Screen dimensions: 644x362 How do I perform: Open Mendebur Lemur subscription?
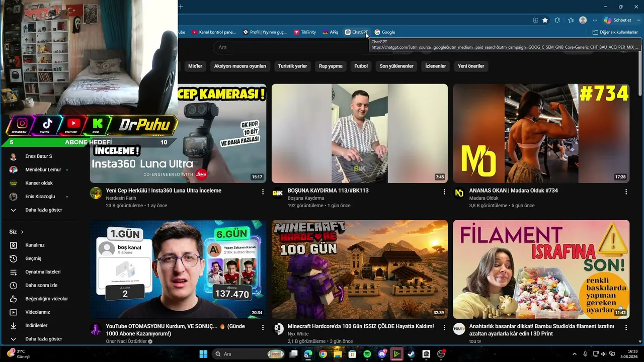(39, 170)
